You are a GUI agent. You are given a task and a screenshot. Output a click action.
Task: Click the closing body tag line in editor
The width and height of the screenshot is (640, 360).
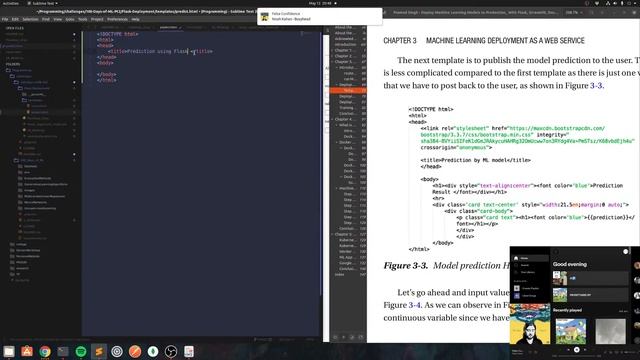click(x=106, y=74)
